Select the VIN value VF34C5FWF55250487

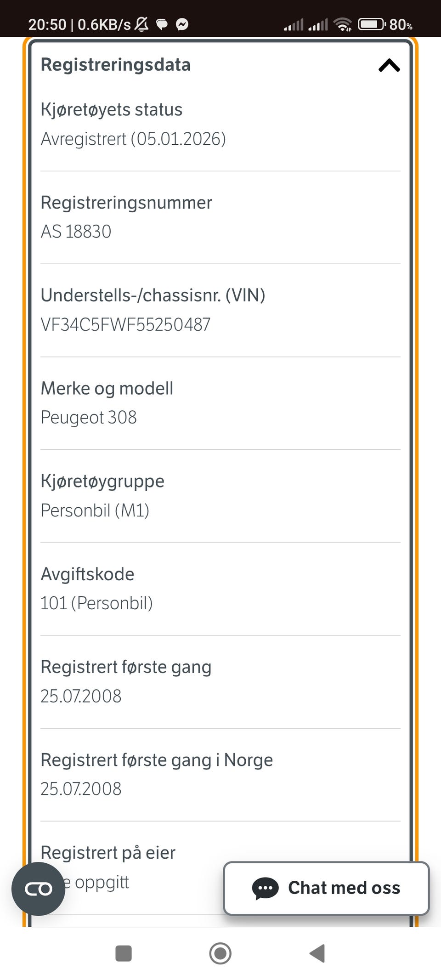tap(125, 325)
